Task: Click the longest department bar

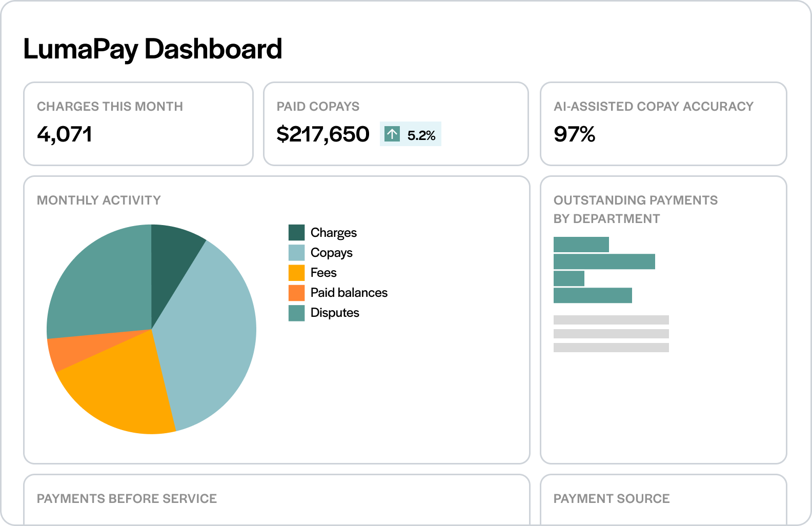Action: (x=604, y=261)
